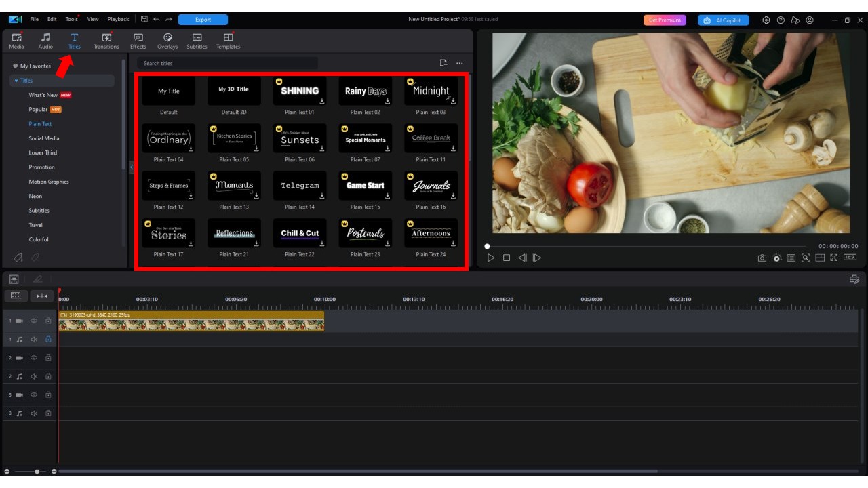Image resolution: width=868 pixels, height=488 pixels.
Task: Download the Plain Text 15 Game Start template
Action: click(x=388, y=196)
